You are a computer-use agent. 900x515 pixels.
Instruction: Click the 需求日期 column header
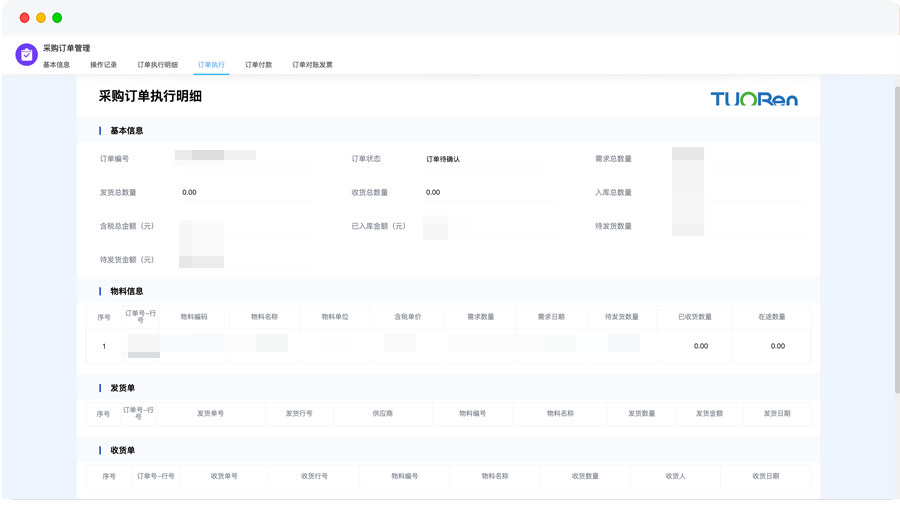[x=552, y=317]
